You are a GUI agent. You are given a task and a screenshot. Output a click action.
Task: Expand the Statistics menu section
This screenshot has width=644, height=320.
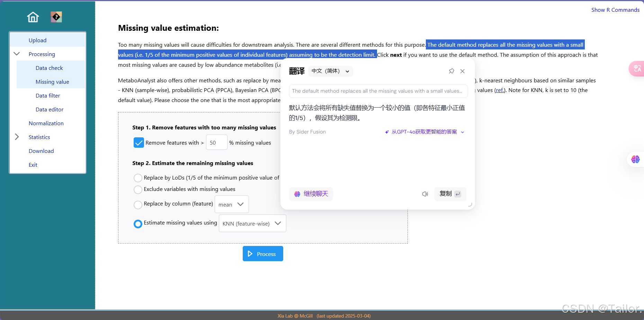17,137
